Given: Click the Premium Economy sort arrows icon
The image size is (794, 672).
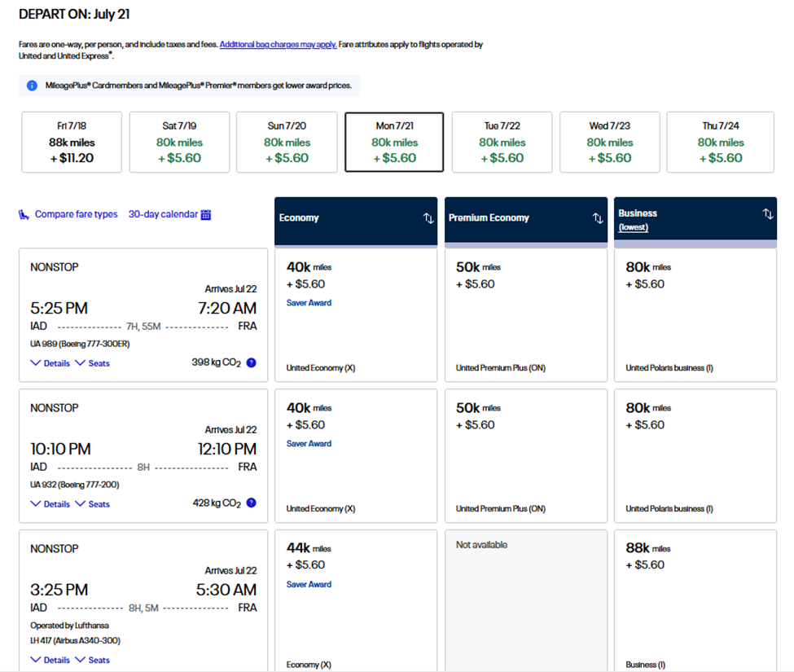Looking at the screenshot, I should (598, 218).
